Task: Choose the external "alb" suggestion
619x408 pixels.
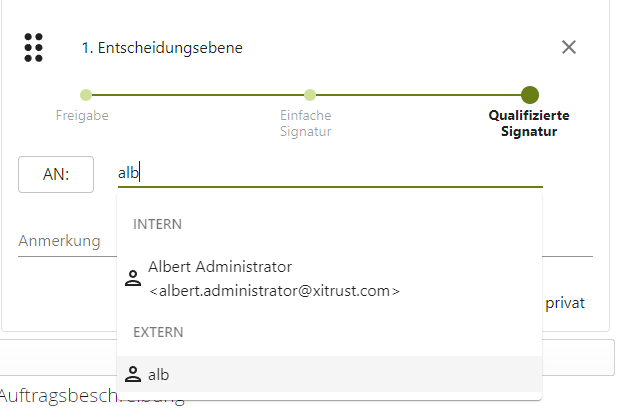Action: tap(159, 375)
